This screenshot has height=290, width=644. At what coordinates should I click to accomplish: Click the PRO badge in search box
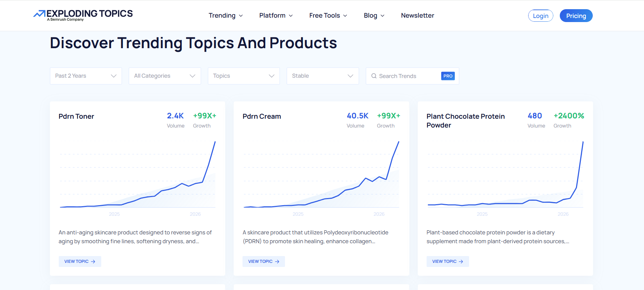coord(448,76)
